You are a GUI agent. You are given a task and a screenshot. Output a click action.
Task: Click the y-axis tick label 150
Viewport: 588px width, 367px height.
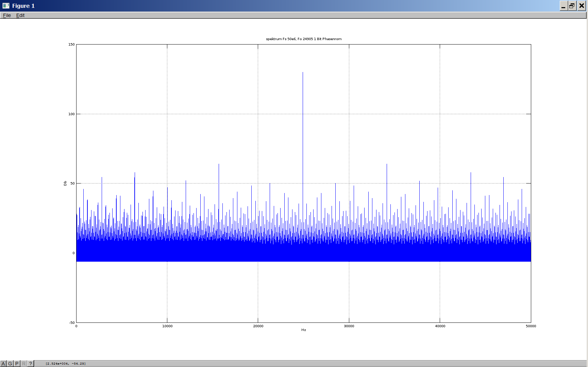pos(71,45)
